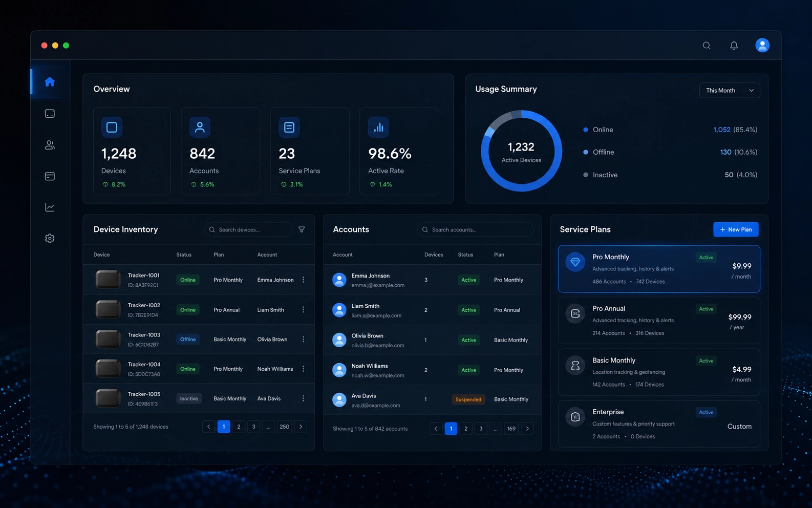Select device page 2
Image resolution: width=812 pixels, height=508 pixels.
point(239,427)
